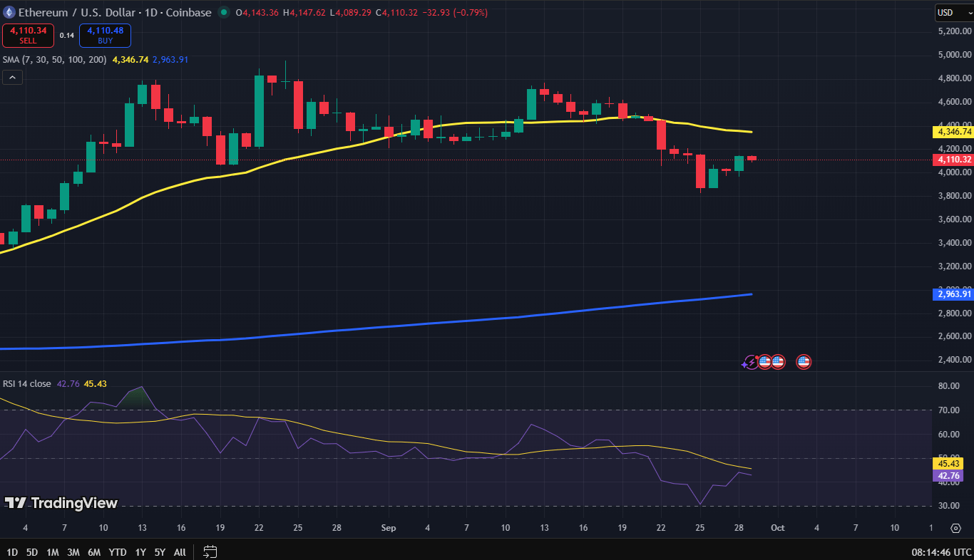
Task: Collapse the indicator legend with chevron
Action: tap(12, 78)
